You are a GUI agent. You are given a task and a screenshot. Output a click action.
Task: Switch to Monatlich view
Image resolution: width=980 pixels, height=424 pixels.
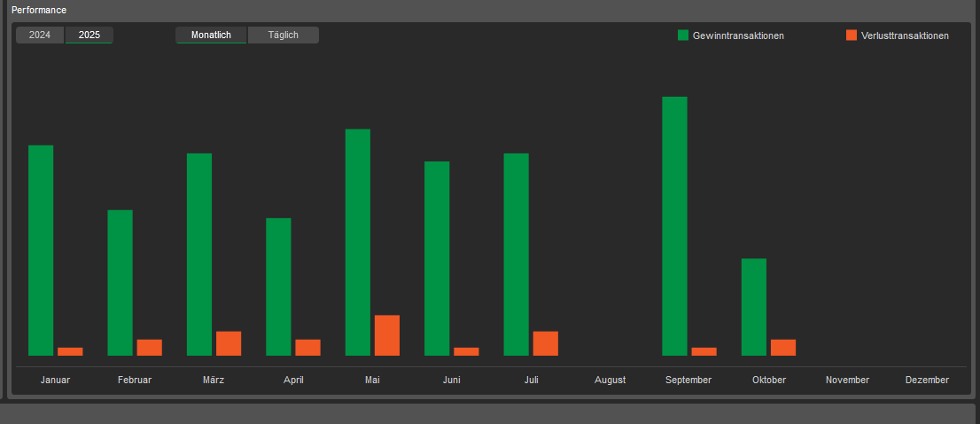click(211, 35)
